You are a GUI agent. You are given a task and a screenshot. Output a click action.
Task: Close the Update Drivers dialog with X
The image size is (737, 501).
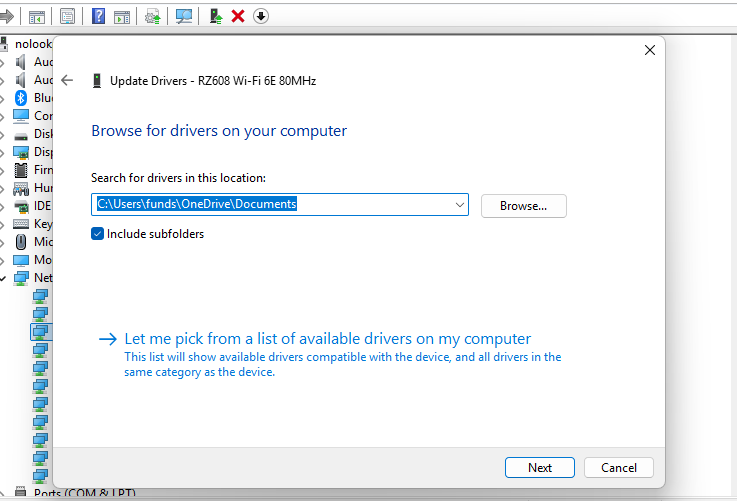point(650,50)
